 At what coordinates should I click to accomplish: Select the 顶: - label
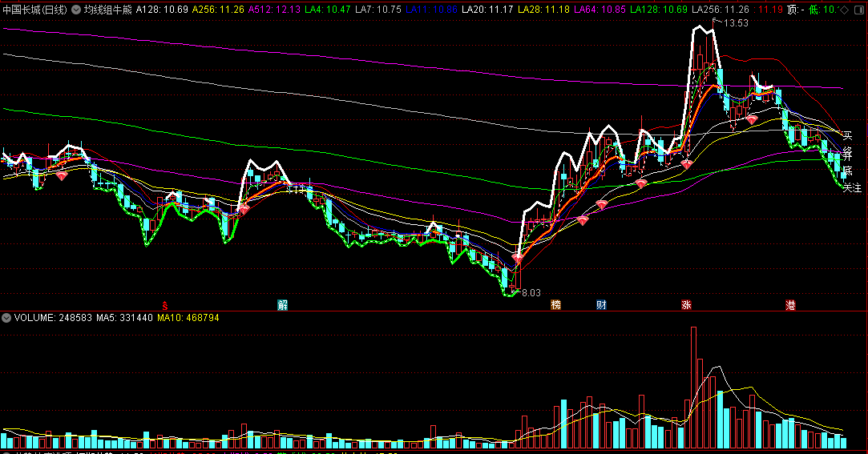(796, 10)
